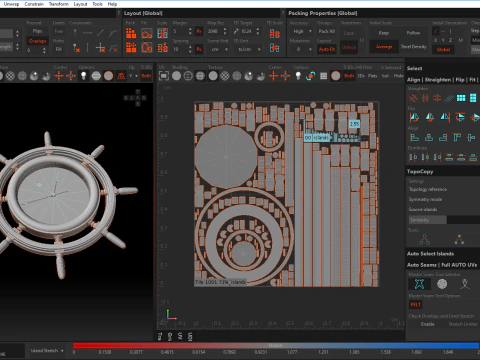Click the upper Scale icon in Layout
Screen dimensions: 480x360
pyautogui.click(x=162, y=33)
